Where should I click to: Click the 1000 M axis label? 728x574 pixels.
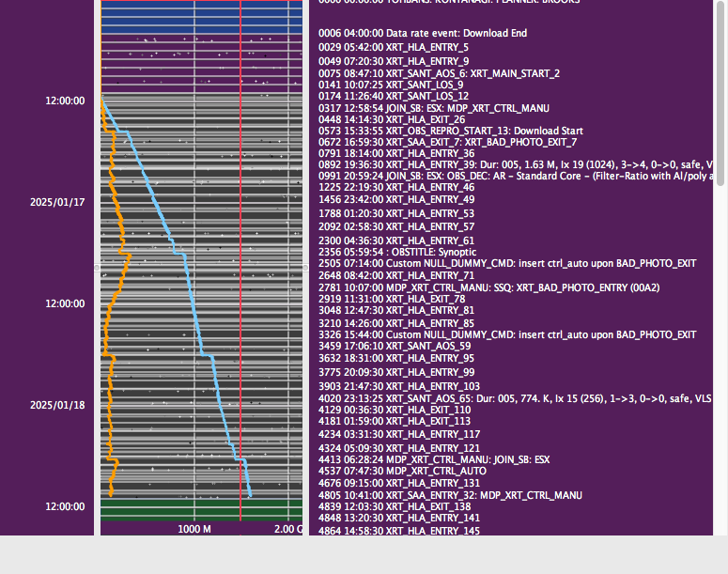coord(194,529)
